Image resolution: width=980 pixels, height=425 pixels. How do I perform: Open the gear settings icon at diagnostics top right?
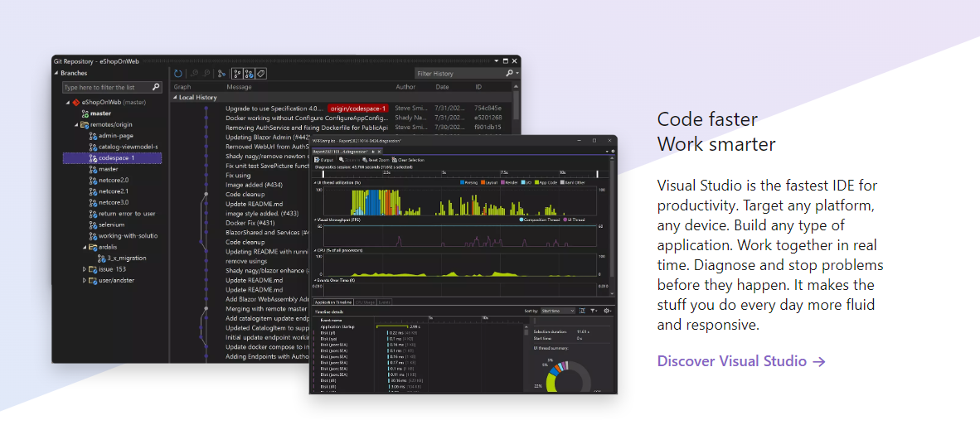coord(613,152)
